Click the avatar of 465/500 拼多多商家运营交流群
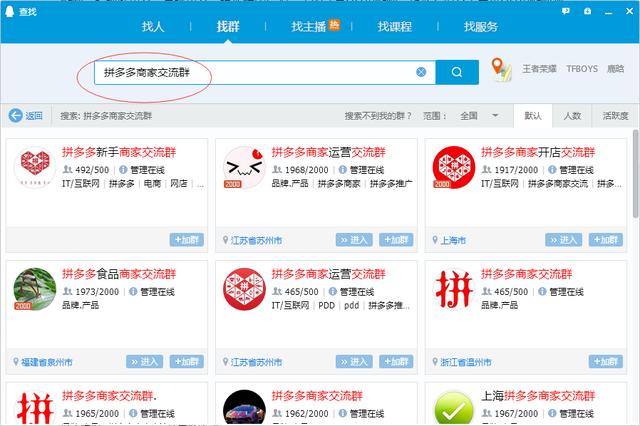This screenshot has height=426, width=640. (x=244, y=288)
